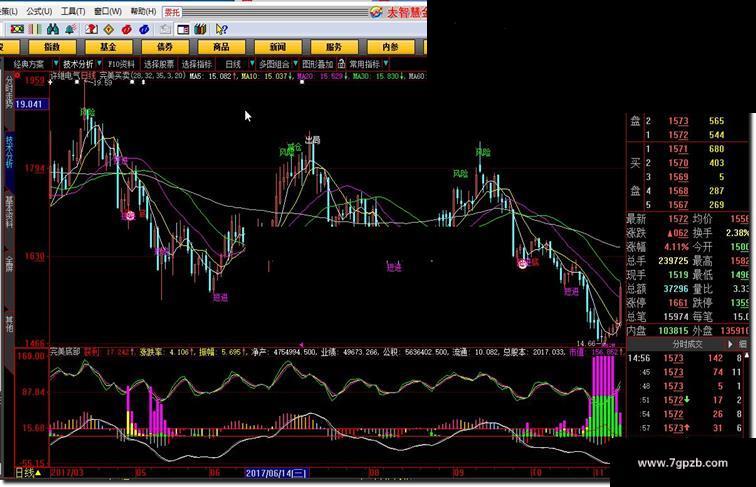This screenshot has height=487, width=756.
Task: Click the 涨幅 4.11% value
Action: point(676,247)
